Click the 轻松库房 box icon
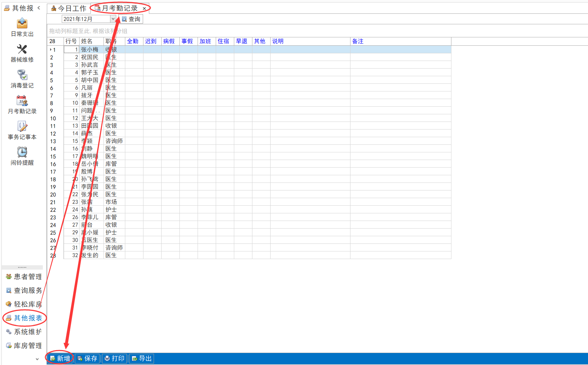Image resolution: width=588 pixels, height=365 pixels. point(9,304)
